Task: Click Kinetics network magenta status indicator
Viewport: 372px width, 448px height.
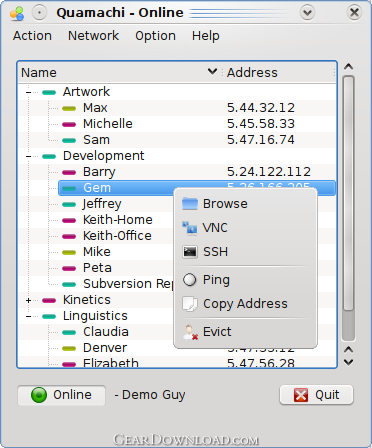Action: (49, 300)
